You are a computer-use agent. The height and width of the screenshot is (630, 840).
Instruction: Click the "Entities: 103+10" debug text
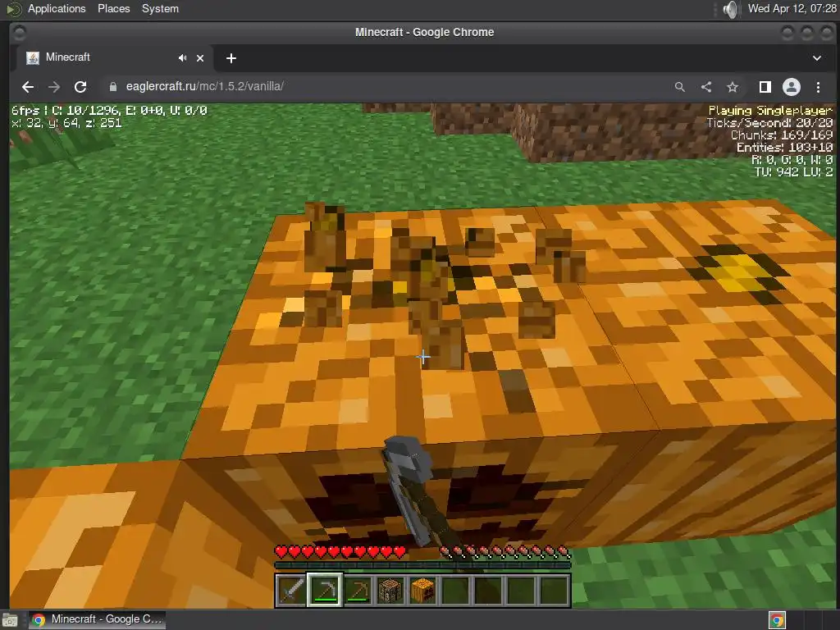tap(785, 148)
